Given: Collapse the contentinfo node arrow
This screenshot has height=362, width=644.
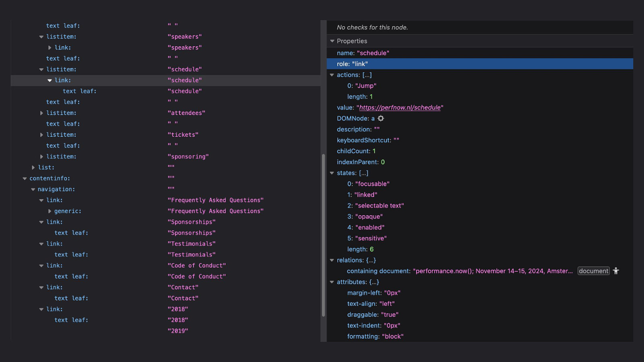Looking at the screenshot, I should click(25, 178).
